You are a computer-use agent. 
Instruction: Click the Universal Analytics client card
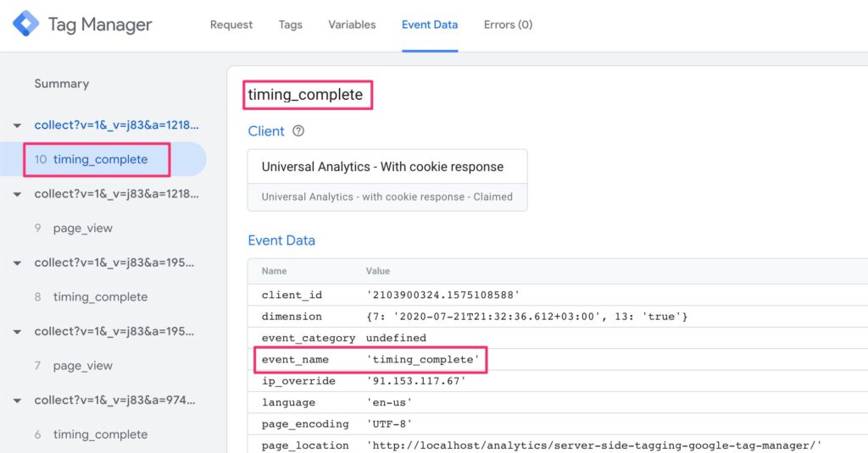coord(387,180)
